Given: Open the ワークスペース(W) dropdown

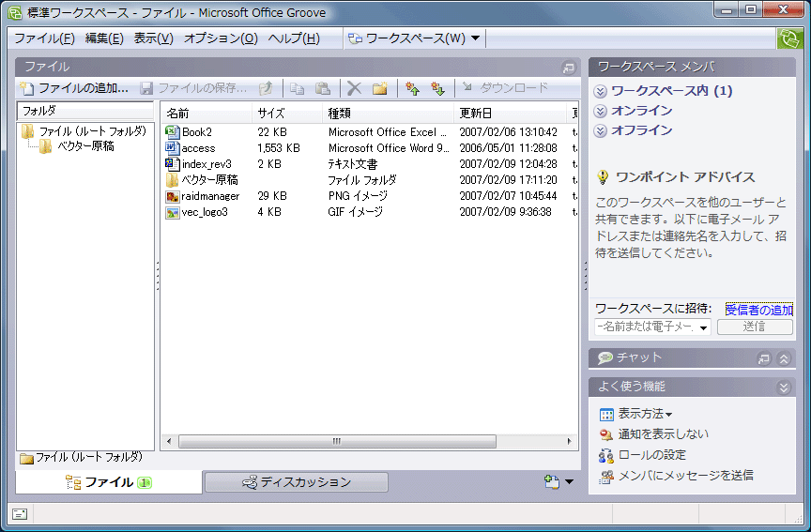Looking at the screenshot, I should point(414,38).
